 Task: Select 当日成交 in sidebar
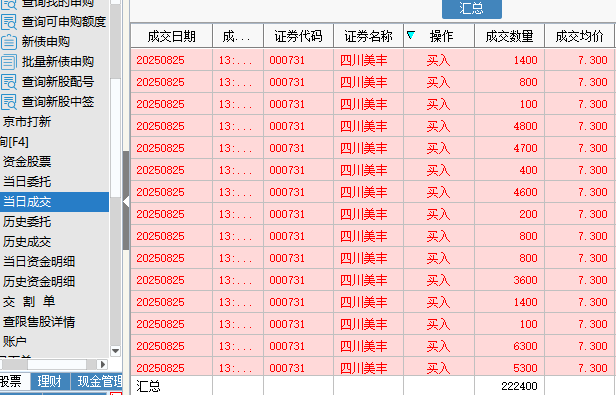coord(55,202)
